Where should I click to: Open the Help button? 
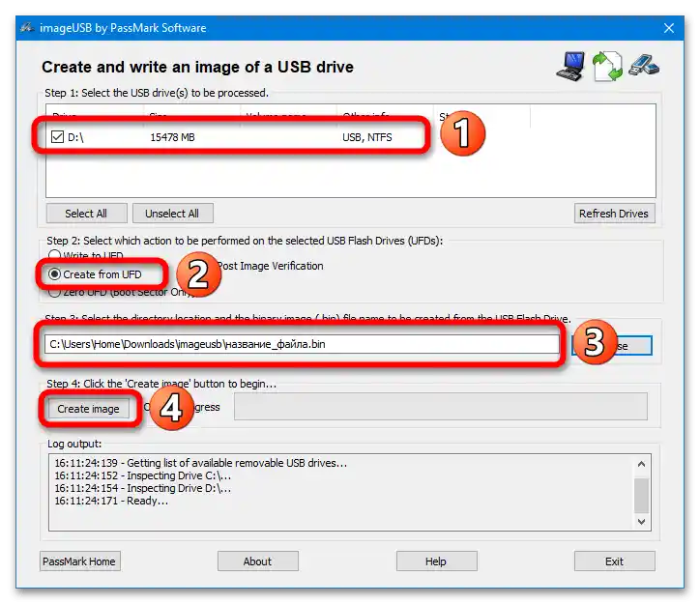(x=436, y=561)
